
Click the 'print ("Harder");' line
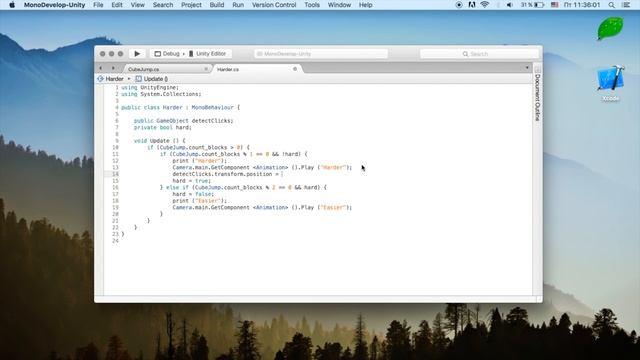coord(200,161)
